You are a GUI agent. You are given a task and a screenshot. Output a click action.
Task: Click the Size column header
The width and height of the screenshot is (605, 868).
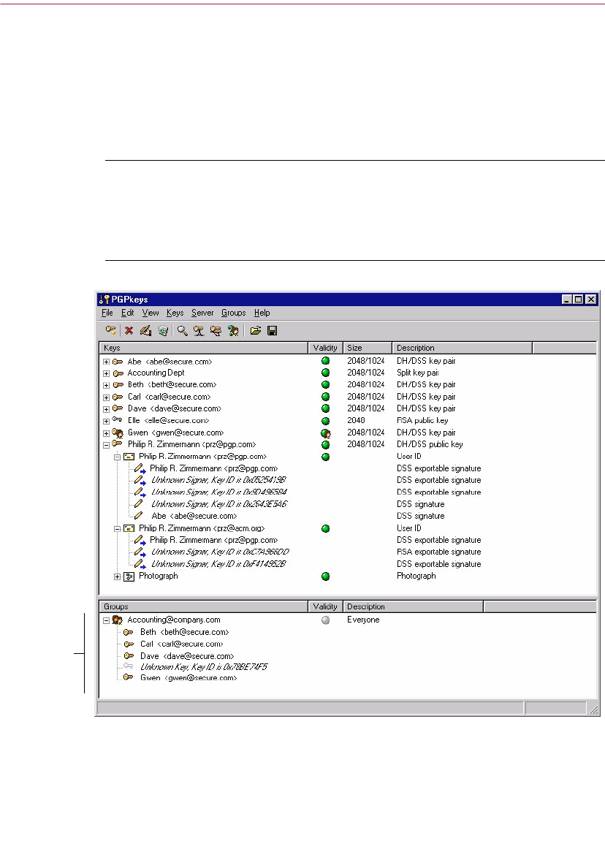point(368,348)
